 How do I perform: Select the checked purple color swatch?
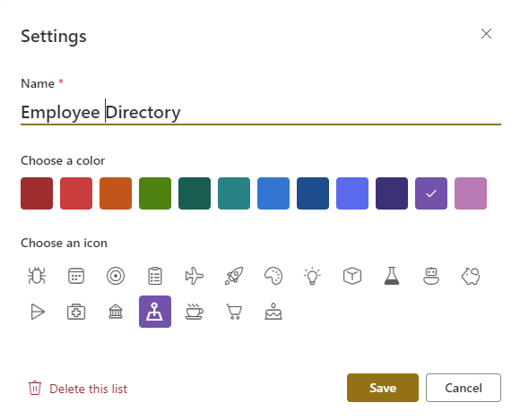(x=431, y=193)
